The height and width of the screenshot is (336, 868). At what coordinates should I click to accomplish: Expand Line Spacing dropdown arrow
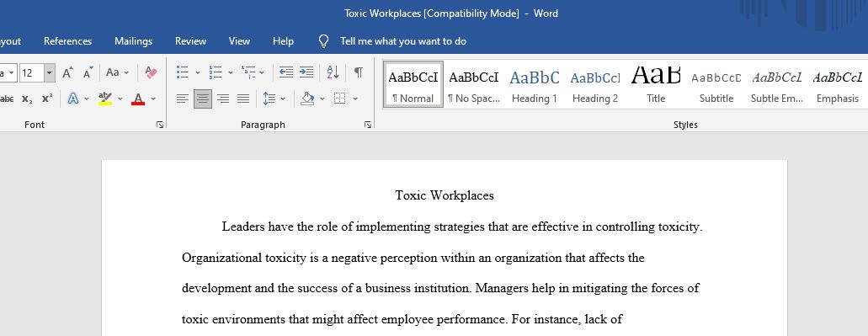point(283,99)
